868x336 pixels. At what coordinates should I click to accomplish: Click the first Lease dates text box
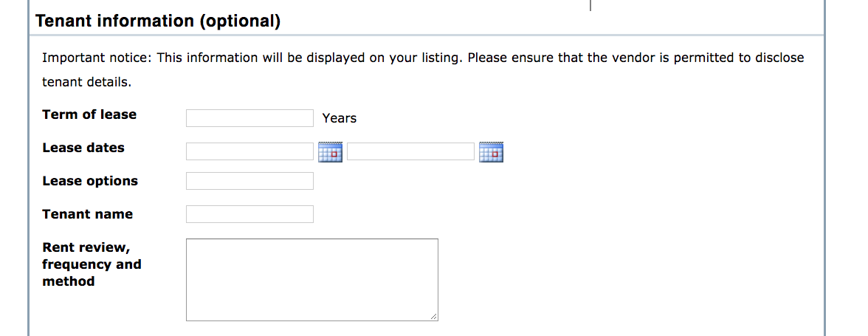[x=249, y=151]
